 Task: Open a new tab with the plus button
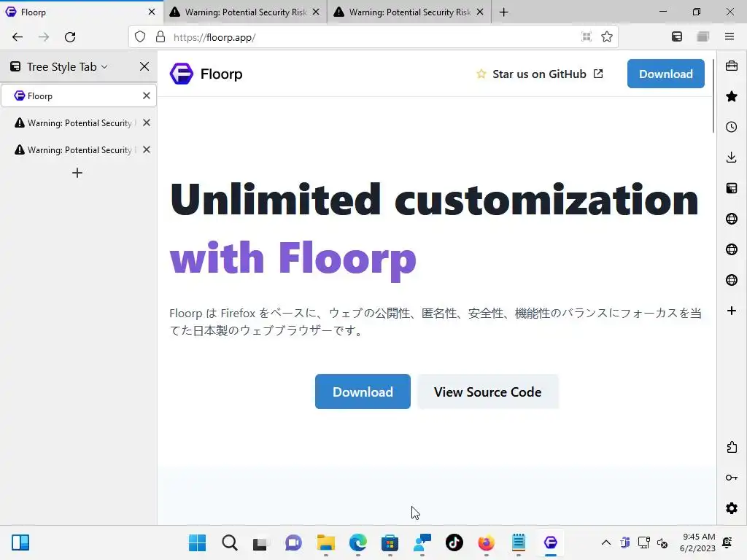click(503, 12)
